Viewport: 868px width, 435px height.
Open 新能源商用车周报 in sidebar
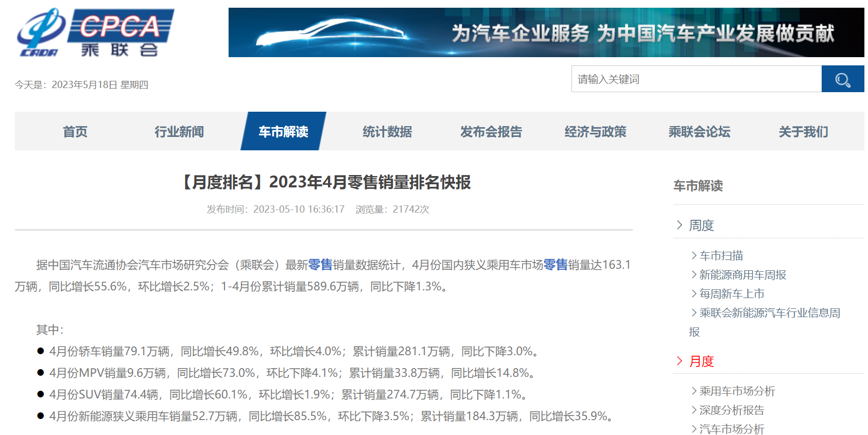742,275
